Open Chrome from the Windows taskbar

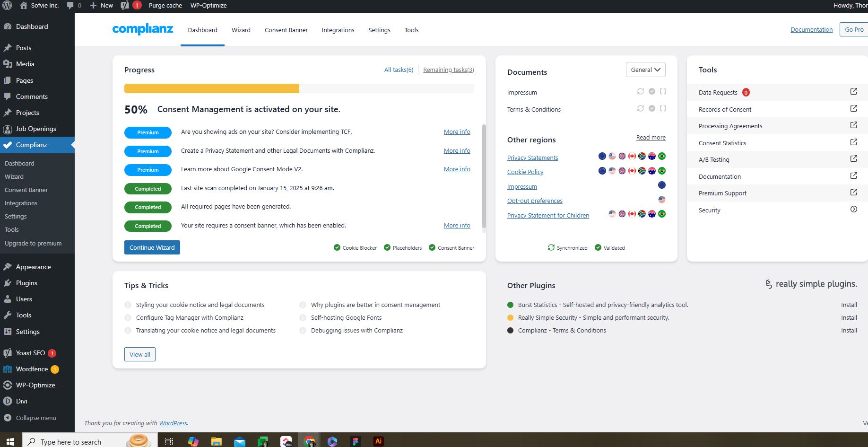point(310,441)
